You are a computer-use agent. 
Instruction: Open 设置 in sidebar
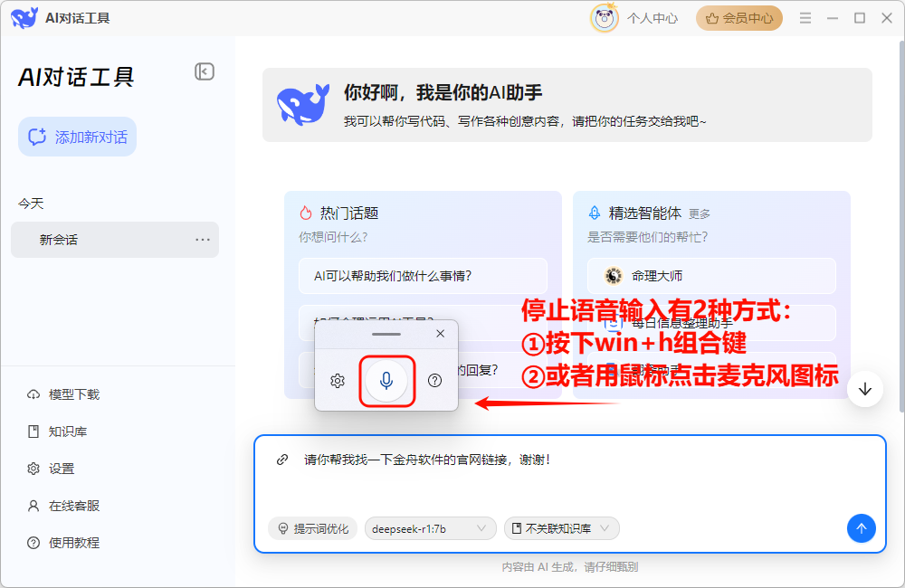(62, 469)
